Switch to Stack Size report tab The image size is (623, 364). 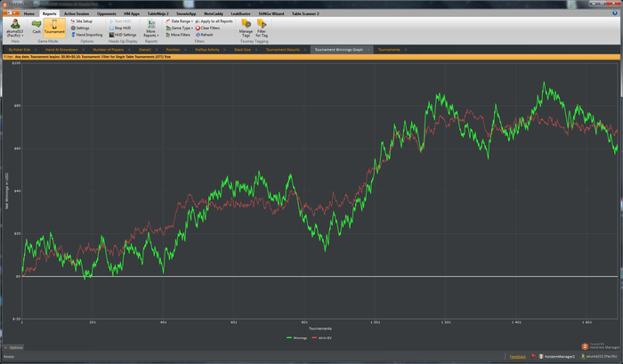242,50
